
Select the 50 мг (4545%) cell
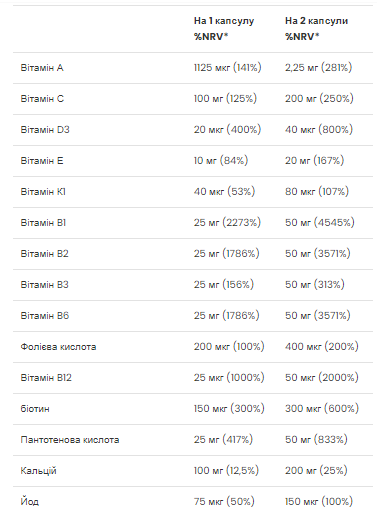click(320, 223)
